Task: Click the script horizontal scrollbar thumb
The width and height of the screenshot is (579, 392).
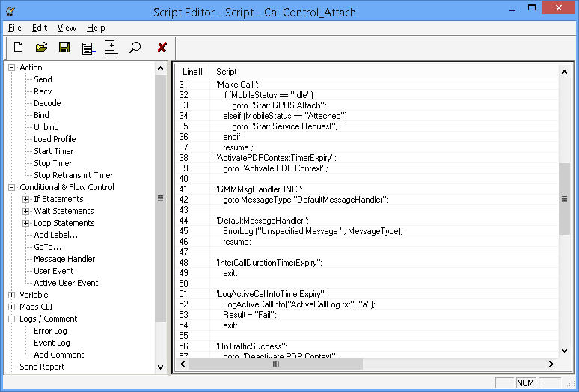Action: point(275,364)
